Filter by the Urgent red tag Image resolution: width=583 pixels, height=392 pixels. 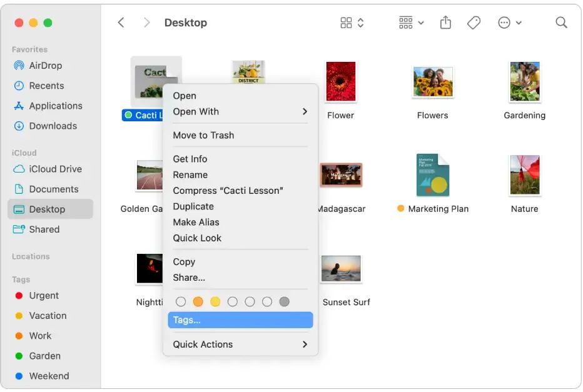[x=44, y=296]
